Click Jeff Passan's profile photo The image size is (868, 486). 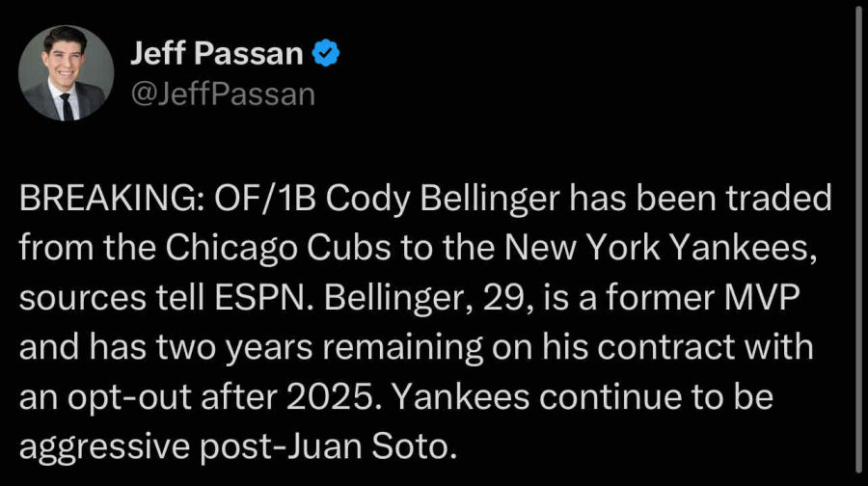point(65,72)
